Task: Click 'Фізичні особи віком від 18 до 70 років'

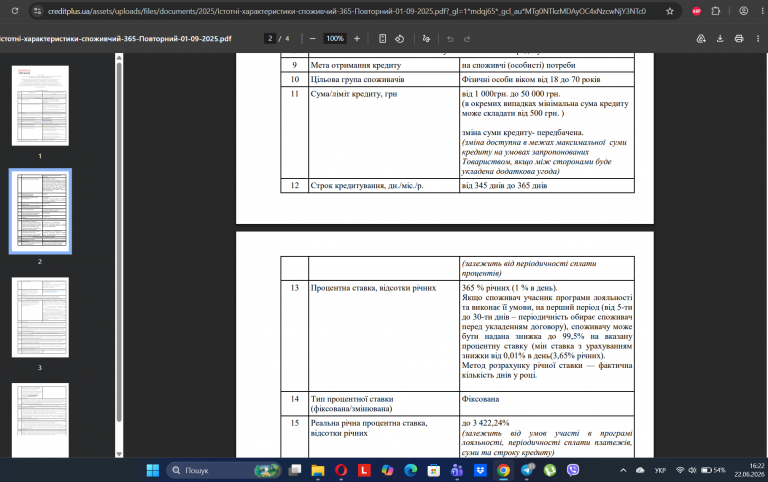Action: click(x=530, y=79)
